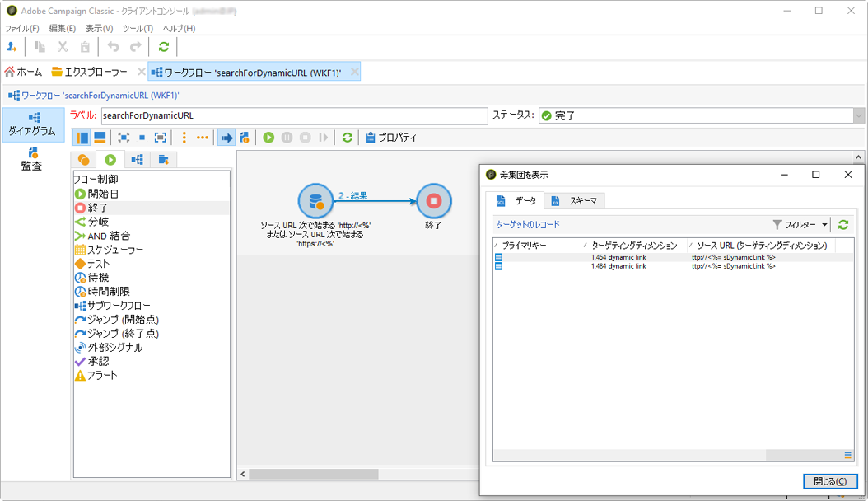
Task: Click the query activity node in diagram
Action: 315,201
